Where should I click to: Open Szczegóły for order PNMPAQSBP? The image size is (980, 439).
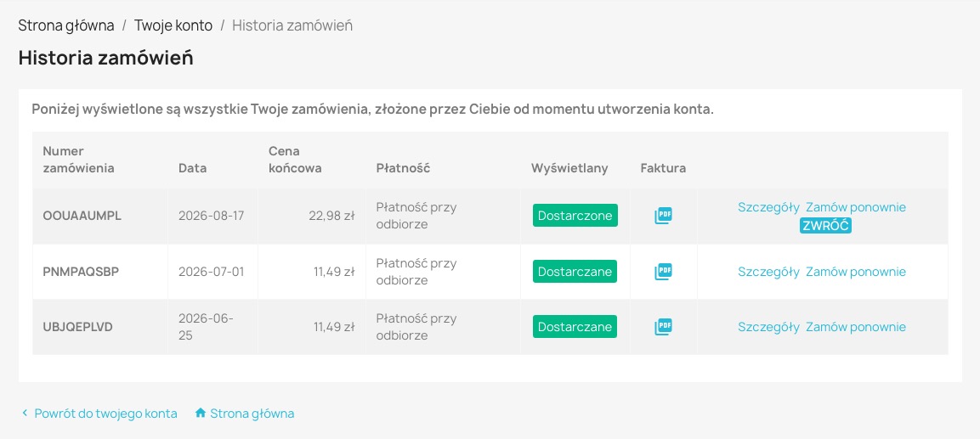click(768, 272)
